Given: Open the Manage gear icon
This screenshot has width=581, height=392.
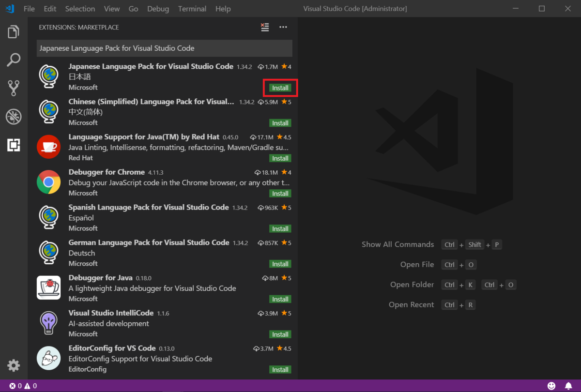Looking at the screenshot, I should 14,365.
